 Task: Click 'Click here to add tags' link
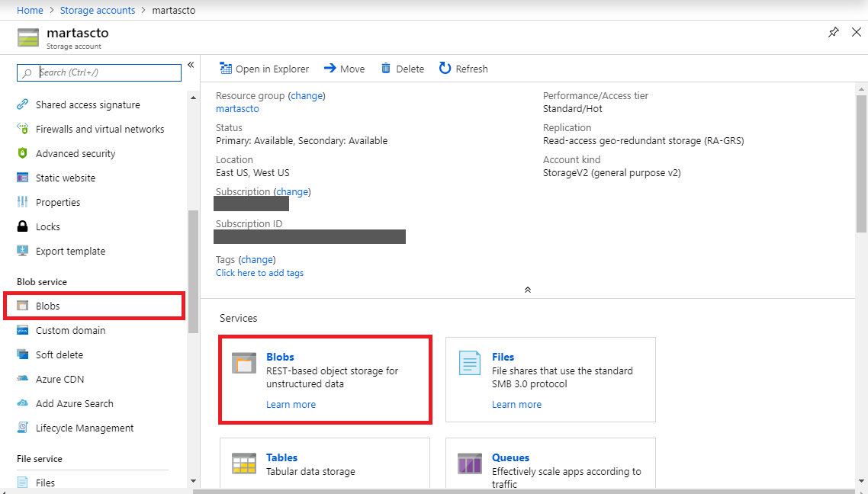pos(259,273)
